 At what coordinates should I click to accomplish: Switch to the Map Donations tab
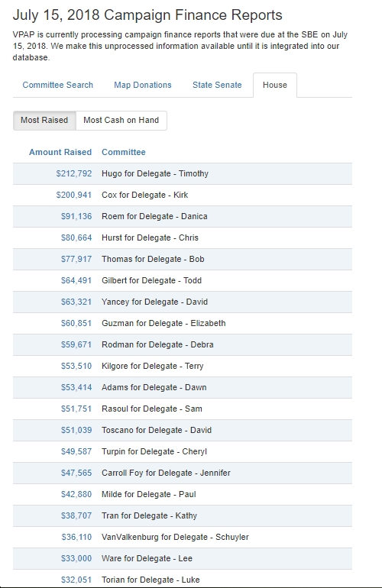(x=143, y=85)
